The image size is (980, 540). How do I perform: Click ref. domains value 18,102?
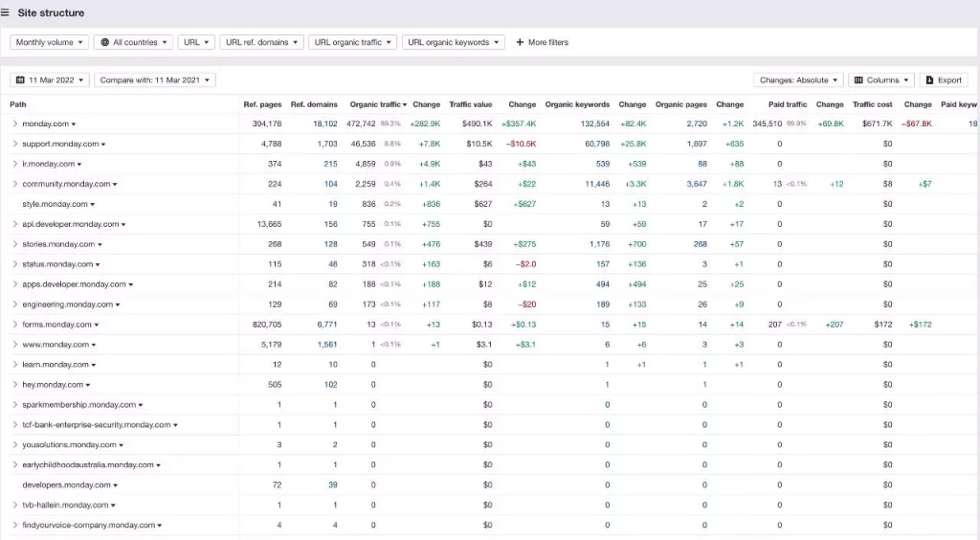point(325,124)
